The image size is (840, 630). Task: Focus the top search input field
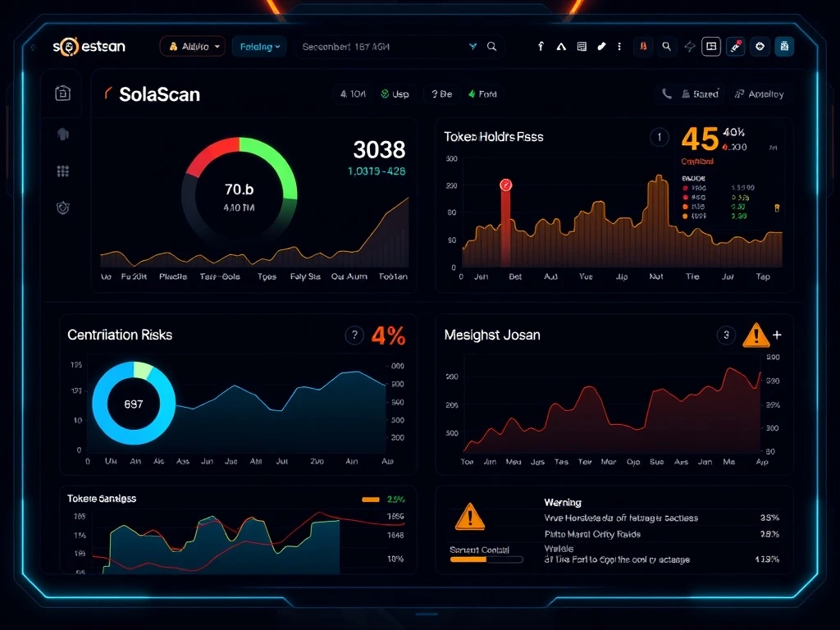point(399,47)
